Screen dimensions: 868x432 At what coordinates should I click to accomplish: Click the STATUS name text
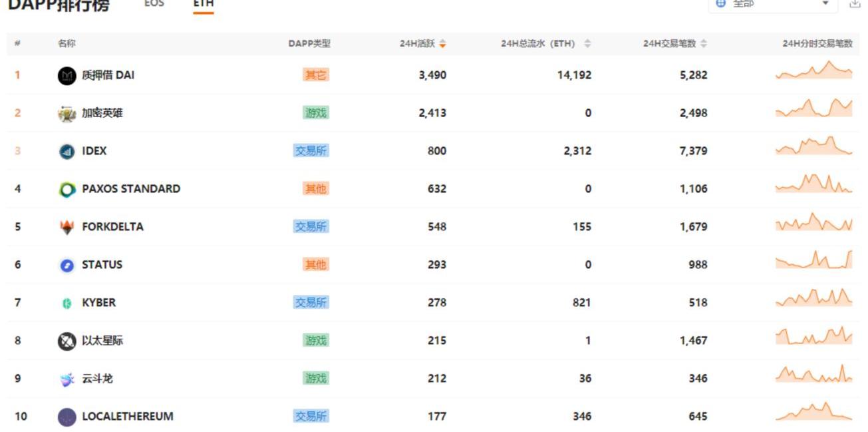click(x=102, y=265)
